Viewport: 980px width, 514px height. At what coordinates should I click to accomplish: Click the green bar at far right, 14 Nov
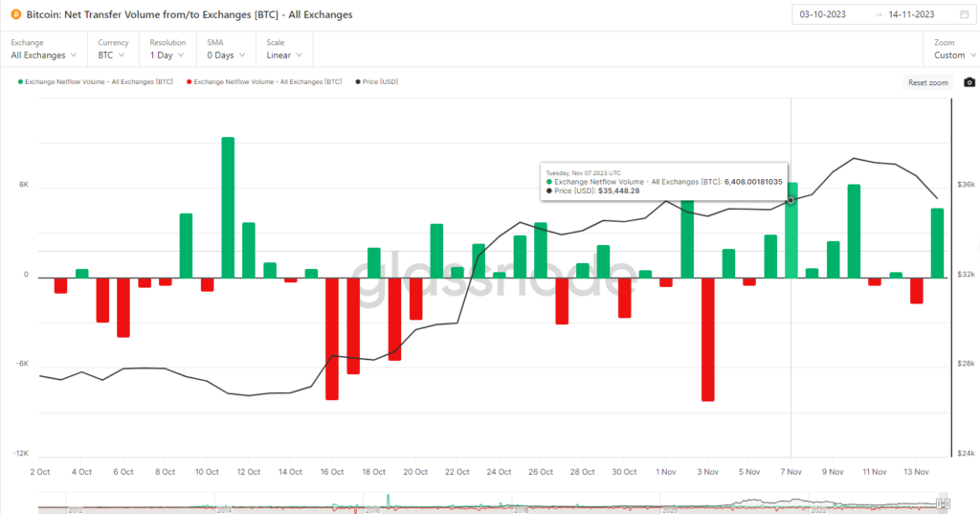coord(937,243)
